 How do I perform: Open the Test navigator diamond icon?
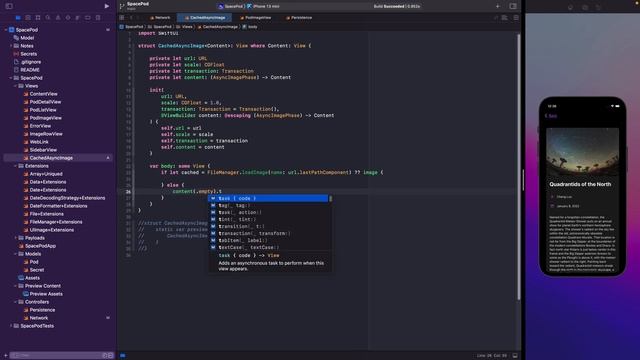[x=68, y=18]
